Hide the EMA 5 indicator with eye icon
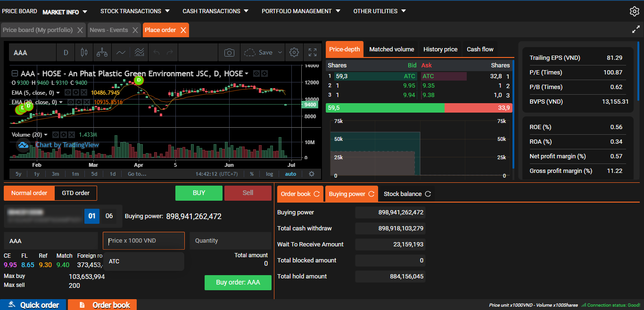The height and width of the screenshot is (310, 644). [68, 93]
